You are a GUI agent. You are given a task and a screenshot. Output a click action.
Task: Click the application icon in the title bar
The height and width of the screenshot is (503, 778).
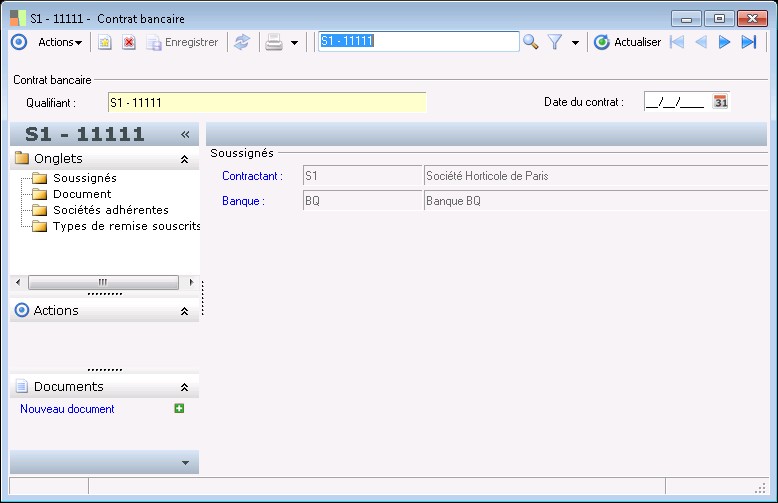(18, 18)
